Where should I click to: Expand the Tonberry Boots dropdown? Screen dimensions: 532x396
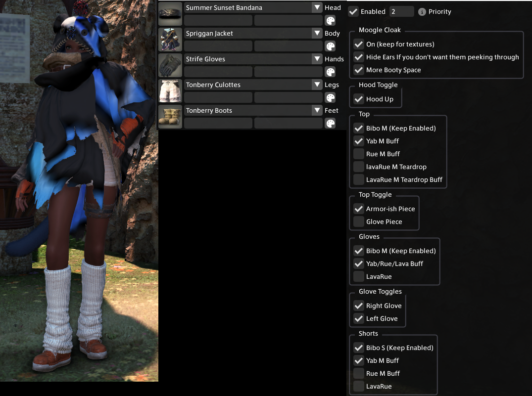pos(317,111)
